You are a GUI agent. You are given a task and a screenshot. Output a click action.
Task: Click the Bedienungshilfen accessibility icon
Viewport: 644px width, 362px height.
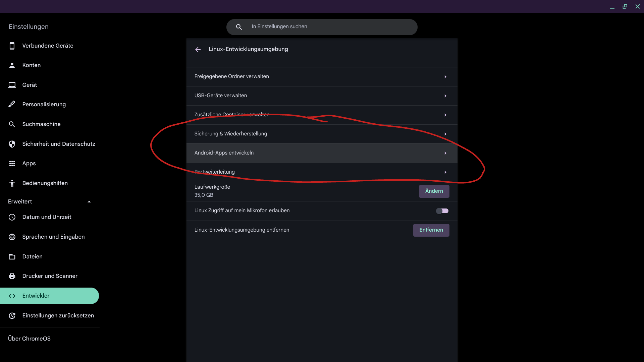pyautogui.click(x=12, y=183)
